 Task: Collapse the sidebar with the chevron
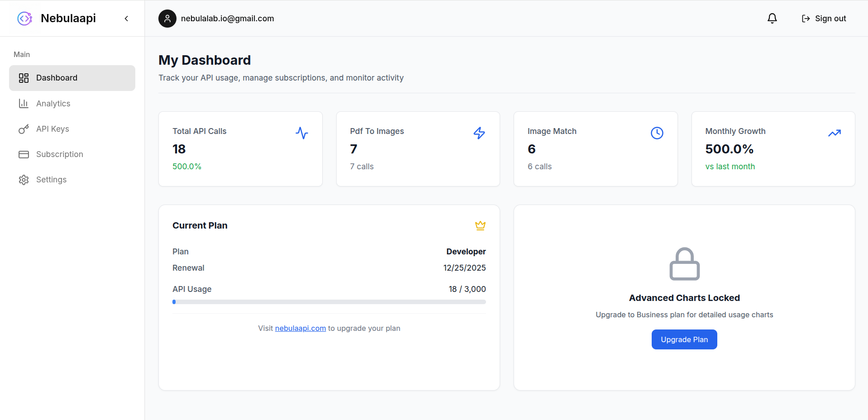coord(126,18)
